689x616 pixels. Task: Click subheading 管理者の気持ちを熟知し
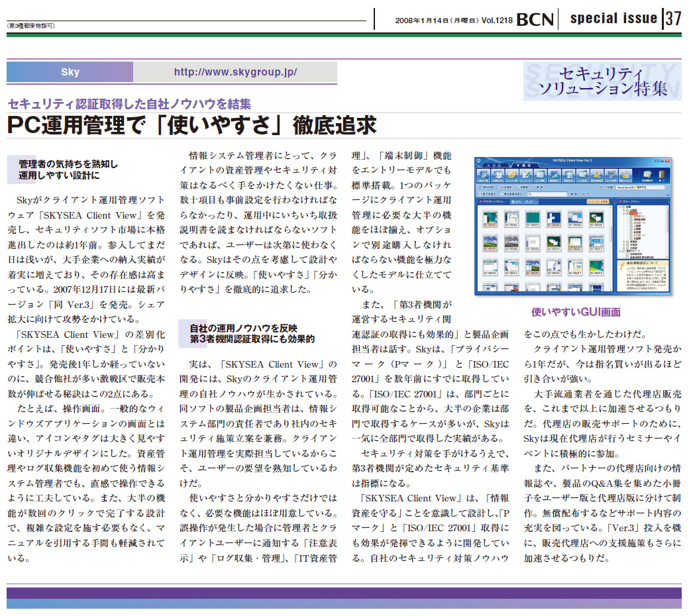click(x=68, y=164)
